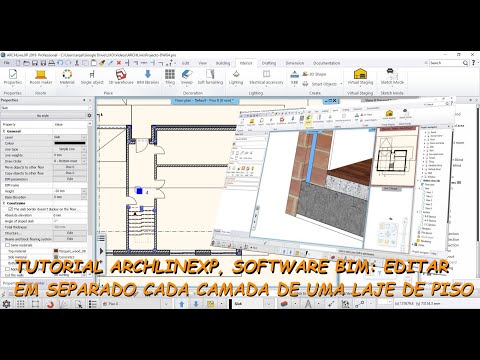Activate Sketch Mode
Screen dimensions: 480x360
tap(392, 77)
